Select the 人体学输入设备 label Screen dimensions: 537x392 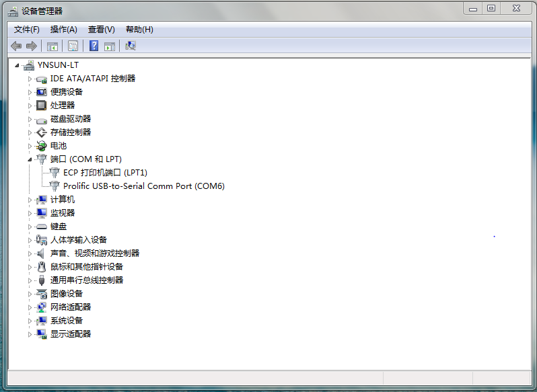click(79, 240)
